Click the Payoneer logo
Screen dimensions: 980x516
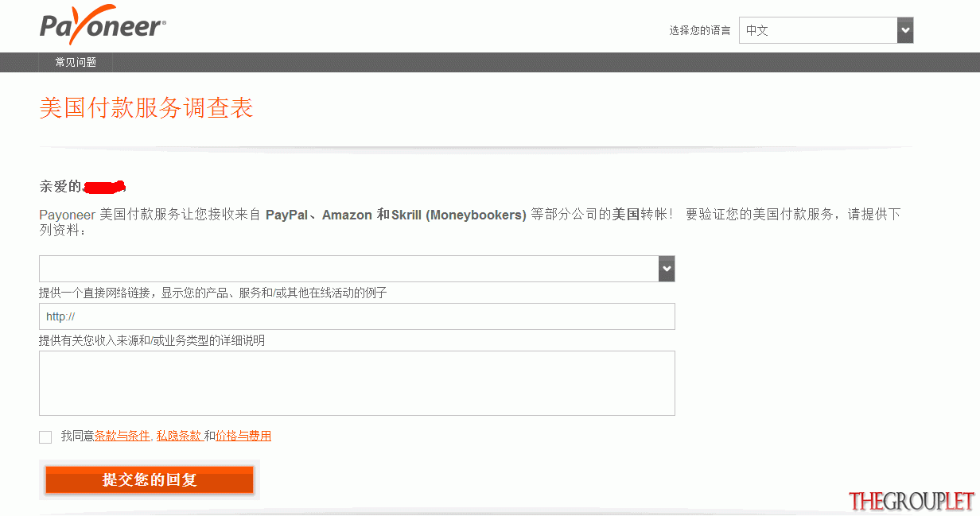tap(103, 27)
